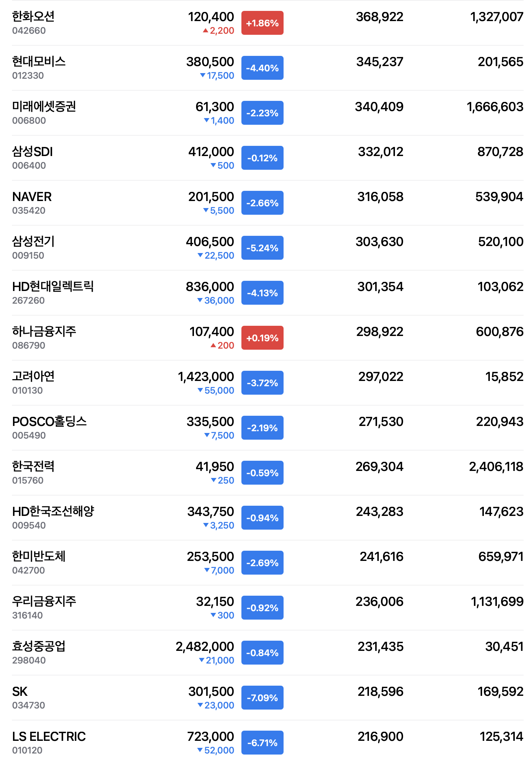Open LS ELECTRIC stock entry
The image size is (532, 757).
[49, 737]
